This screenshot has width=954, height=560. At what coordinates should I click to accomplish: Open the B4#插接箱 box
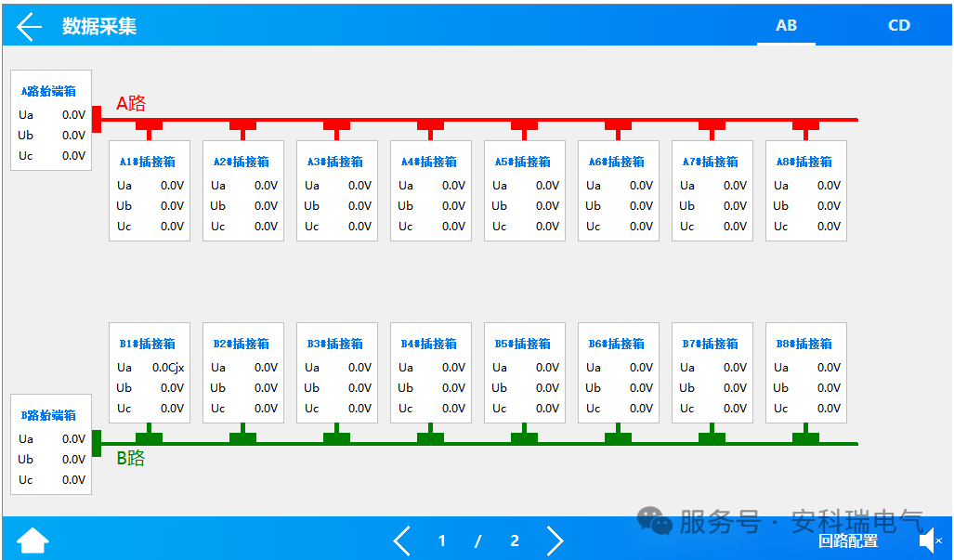pyautogui.click(x=431, y=372)
